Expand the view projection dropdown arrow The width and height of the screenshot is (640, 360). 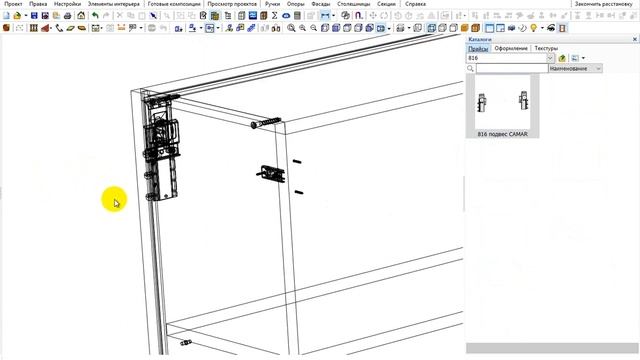pyautogui.click(x=389, y=28)
